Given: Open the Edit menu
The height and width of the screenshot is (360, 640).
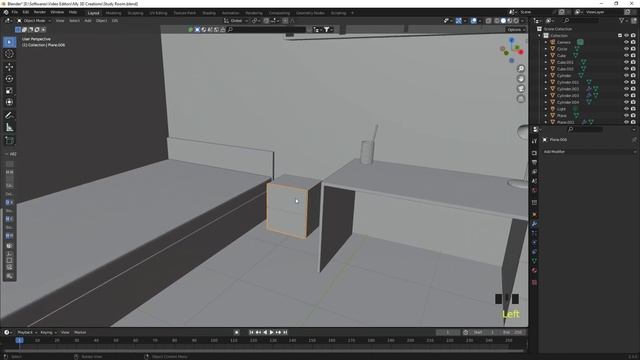Looking at the screenshot, I should pyautogui.click(x=26, y=12).
